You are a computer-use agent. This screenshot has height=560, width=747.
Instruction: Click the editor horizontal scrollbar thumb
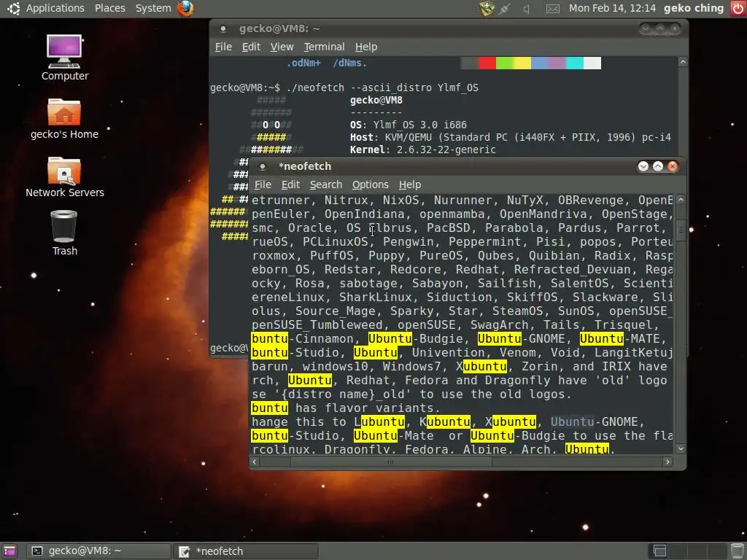click(391, 462)
